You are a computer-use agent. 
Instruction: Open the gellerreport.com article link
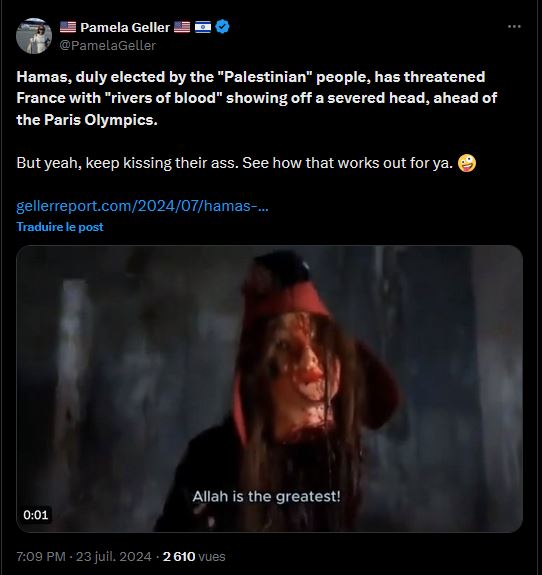point(142,206)
